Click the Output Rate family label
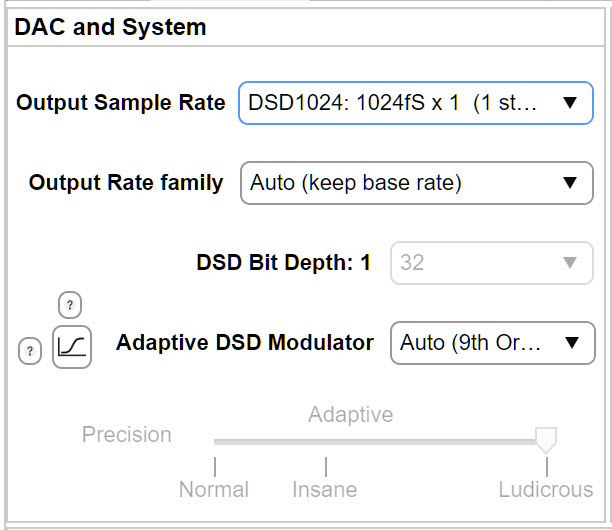The width and height of the screenshot is (612, 530). pyautogui.click(x=126, y=183)
